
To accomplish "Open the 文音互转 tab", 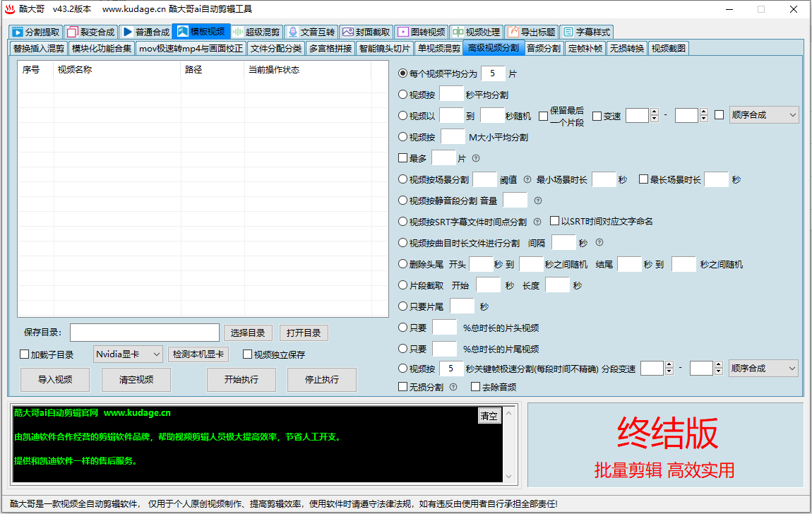I will click(311, 32).
